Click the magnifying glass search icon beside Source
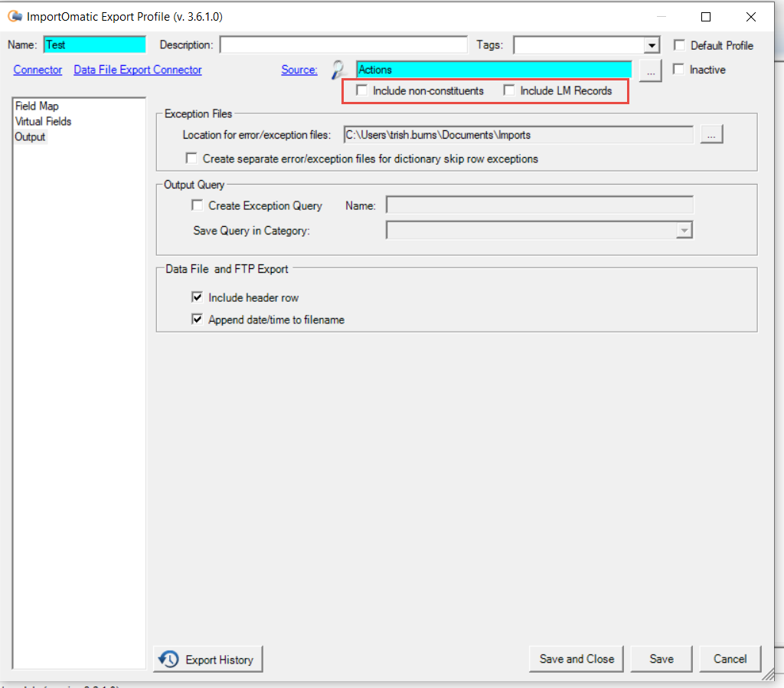Image resolution: width=784 pixels, height=688 pixels. pos(338,69)
